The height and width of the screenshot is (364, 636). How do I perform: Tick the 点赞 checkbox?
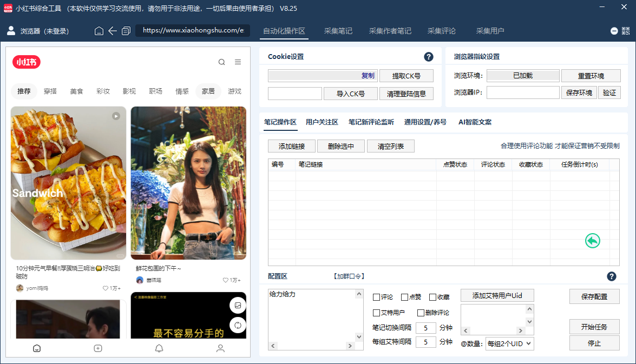pyautogui.click(x=404, y=297)
